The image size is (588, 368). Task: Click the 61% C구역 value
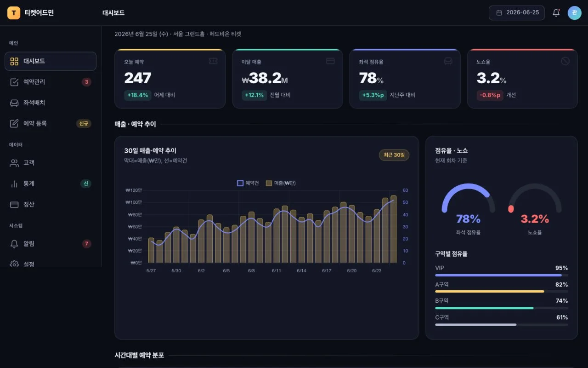coord(561,317)
